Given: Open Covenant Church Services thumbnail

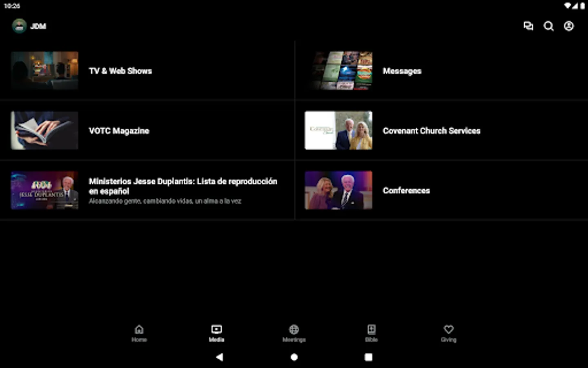Looking at the screenshot, I should click(x=339, y=130).
